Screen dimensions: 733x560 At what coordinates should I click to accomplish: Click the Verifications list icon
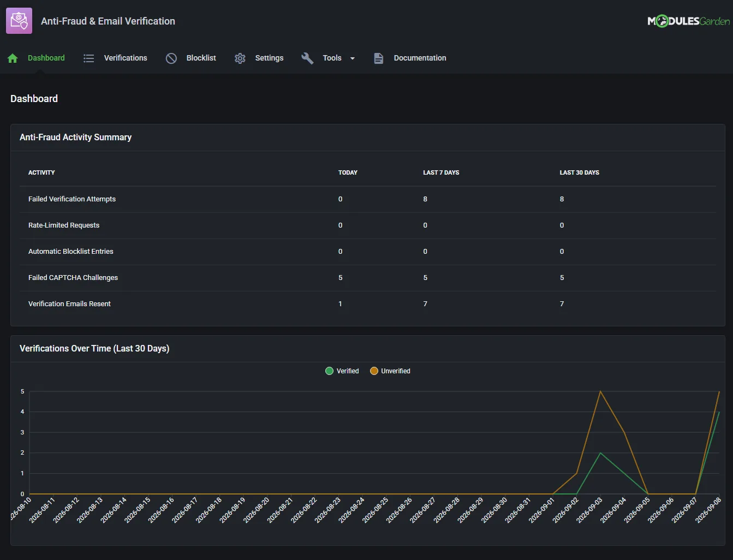click(88, 58)
